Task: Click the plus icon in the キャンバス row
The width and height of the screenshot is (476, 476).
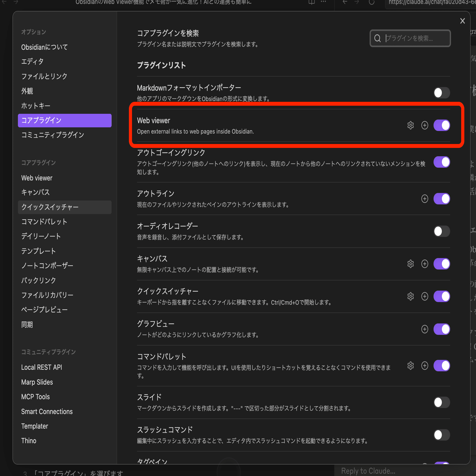Action: 425,264
